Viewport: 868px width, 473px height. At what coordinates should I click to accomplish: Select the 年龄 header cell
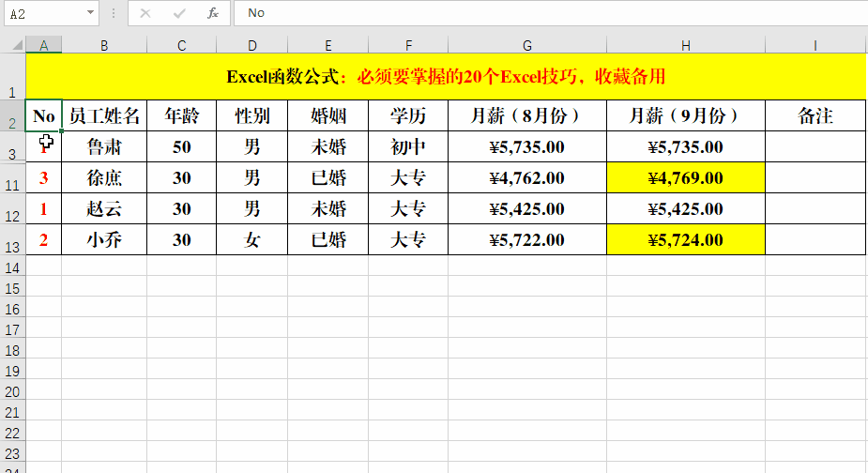coord(181,115)
